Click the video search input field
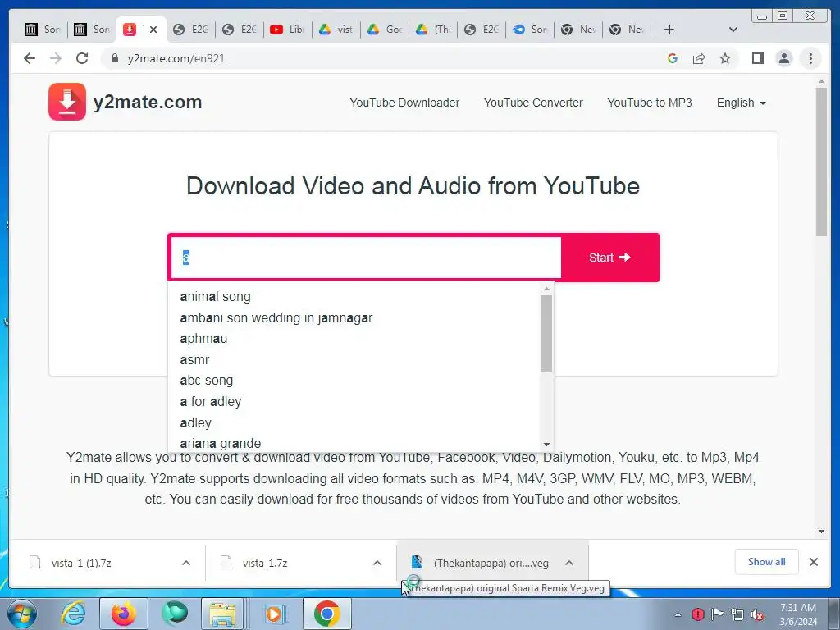This screenshot has height=630, width=840. pyautogui.click(x=366, y=258)
